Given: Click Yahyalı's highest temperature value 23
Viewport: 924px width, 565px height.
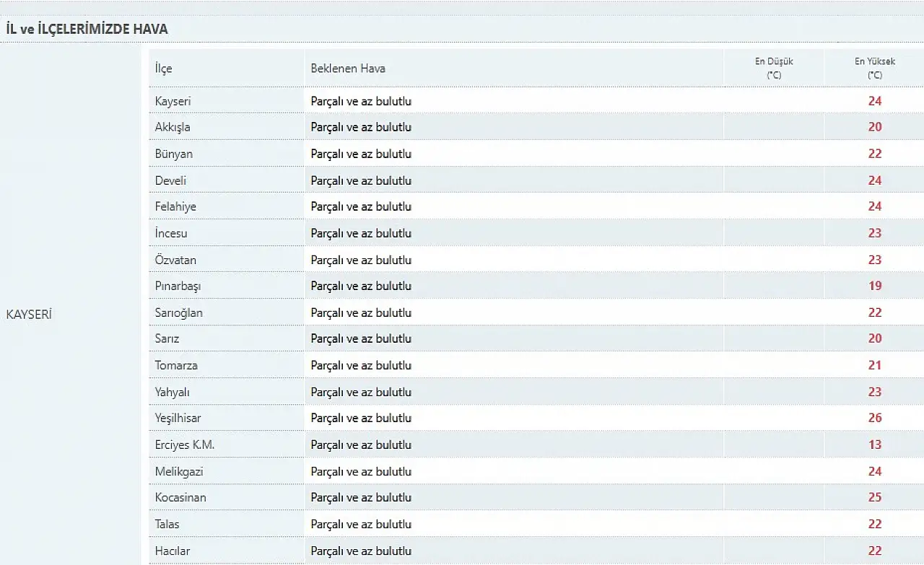Looking at the screenshot, I should point(875,392).
